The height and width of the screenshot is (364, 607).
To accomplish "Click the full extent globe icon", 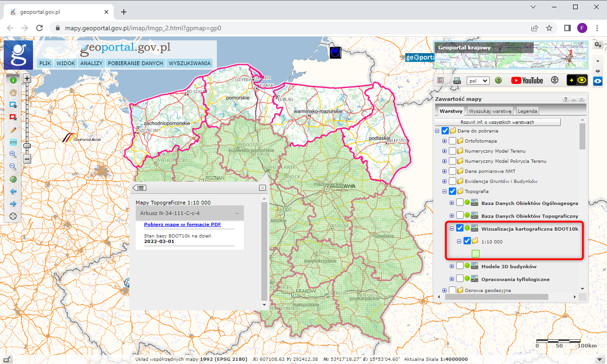I will [x=13, y=179].
